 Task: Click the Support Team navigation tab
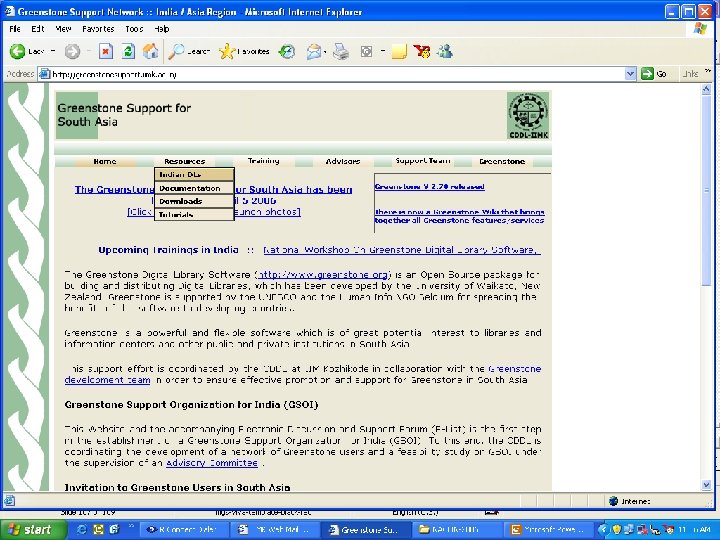pyautogui.click(x=423, y=161)
